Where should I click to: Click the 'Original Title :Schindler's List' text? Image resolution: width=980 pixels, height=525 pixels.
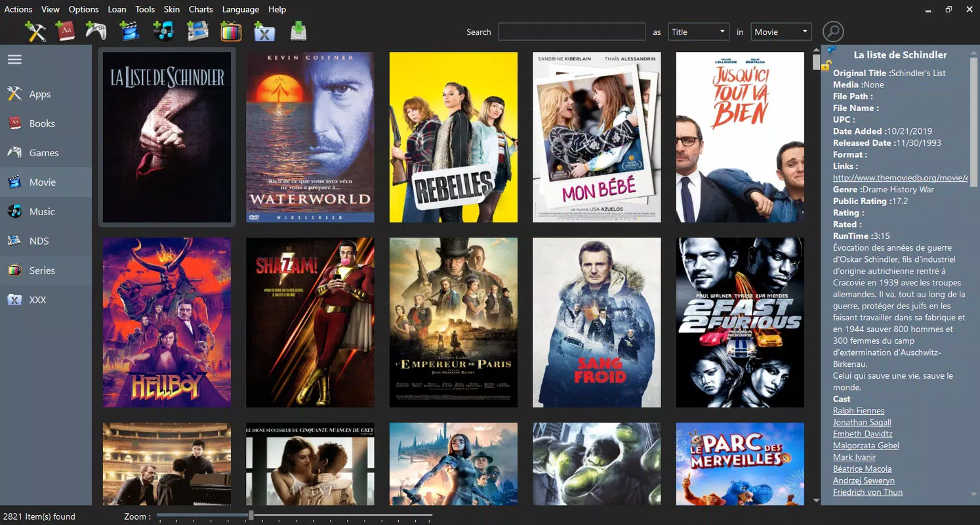pyautogui.click(x=889, y=73)
